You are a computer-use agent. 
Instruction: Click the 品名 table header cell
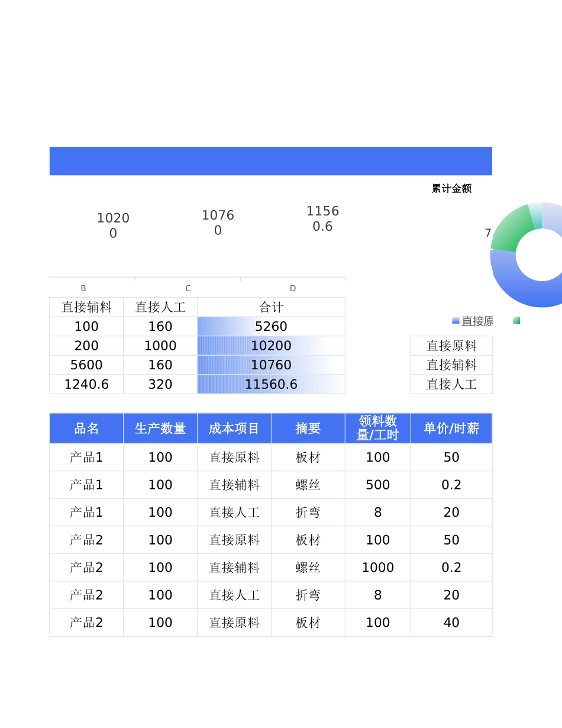pyautogui.click(x=86, y=428)
